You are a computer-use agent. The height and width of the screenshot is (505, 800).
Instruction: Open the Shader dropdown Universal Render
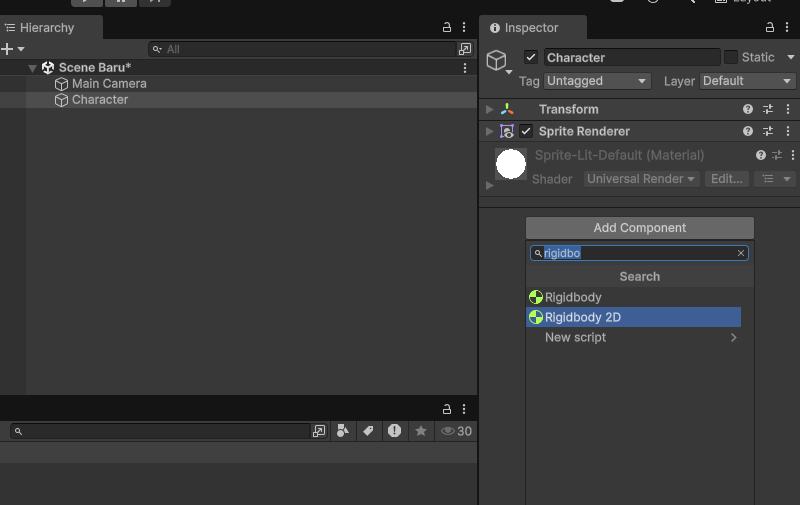pyautogui.click(x=641, y=179)
